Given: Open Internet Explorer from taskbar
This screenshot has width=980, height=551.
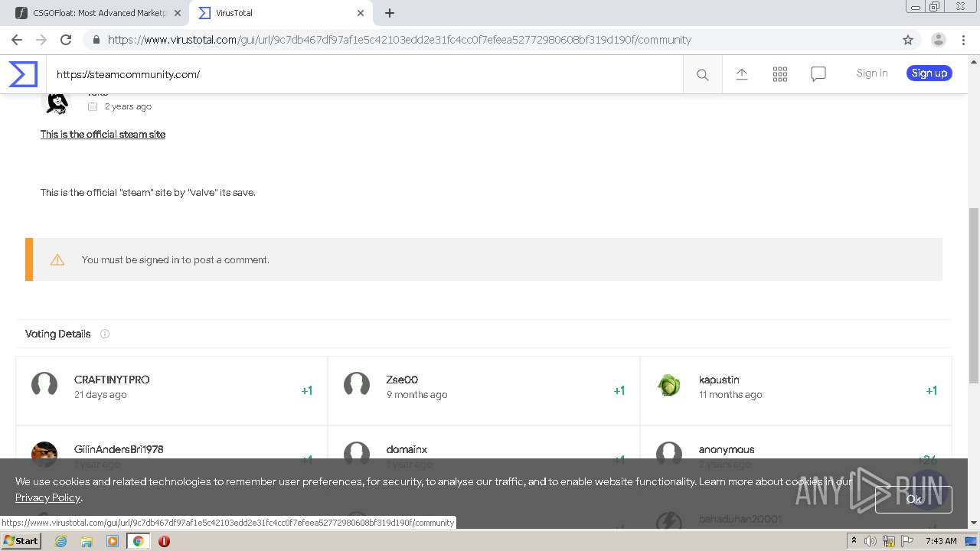Looking at the screenshot, I should (x=61, y=541).
